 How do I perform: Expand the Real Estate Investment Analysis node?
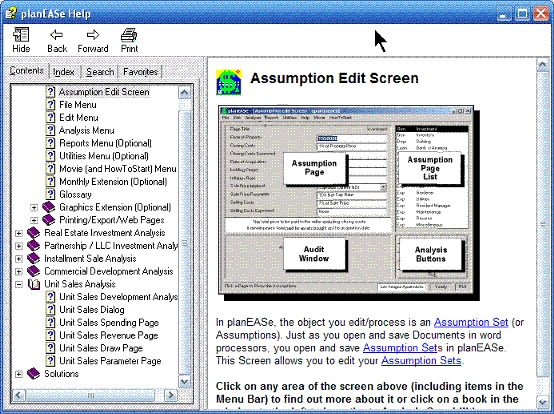(19, 233)
